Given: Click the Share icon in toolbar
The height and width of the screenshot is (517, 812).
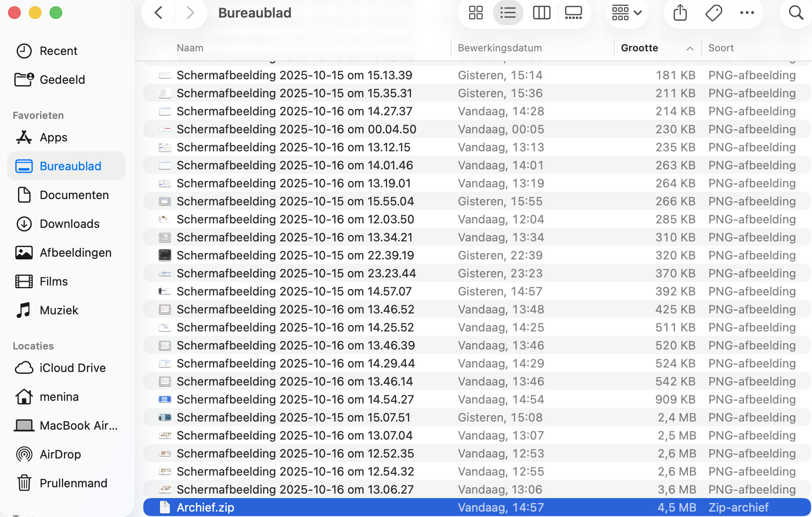Looking at the screenshot, I should click(680, 13).
